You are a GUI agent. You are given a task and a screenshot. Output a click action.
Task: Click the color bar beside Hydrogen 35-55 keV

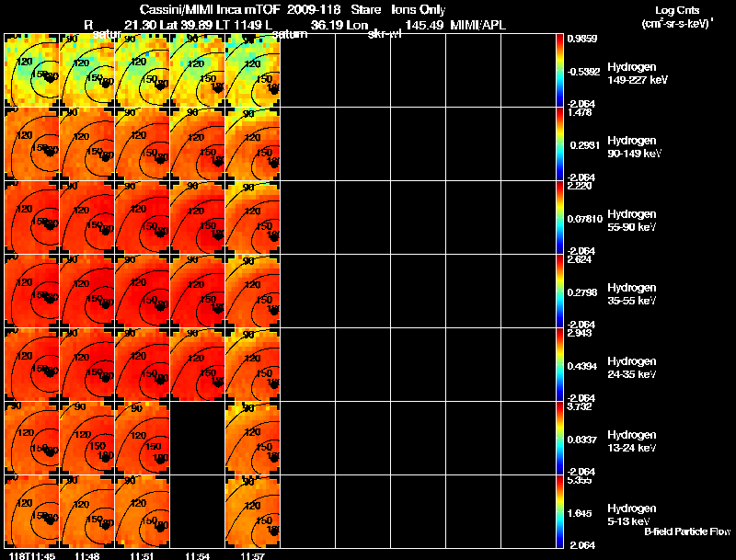click(559, 291)
